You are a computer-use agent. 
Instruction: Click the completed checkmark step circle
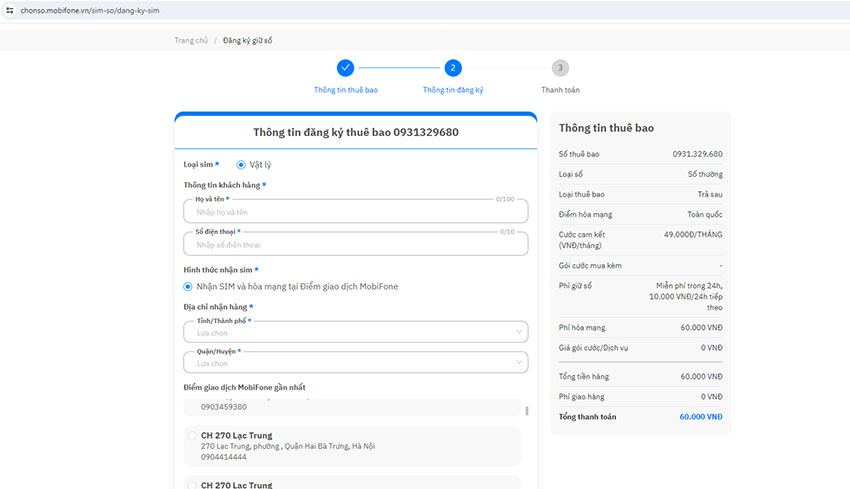click(x=345, y=68)
